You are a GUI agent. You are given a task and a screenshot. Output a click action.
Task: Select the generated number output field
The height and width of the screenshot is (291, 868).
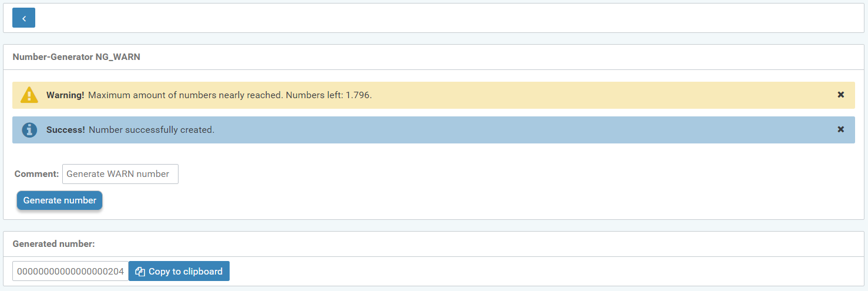[x=70, y=272]
